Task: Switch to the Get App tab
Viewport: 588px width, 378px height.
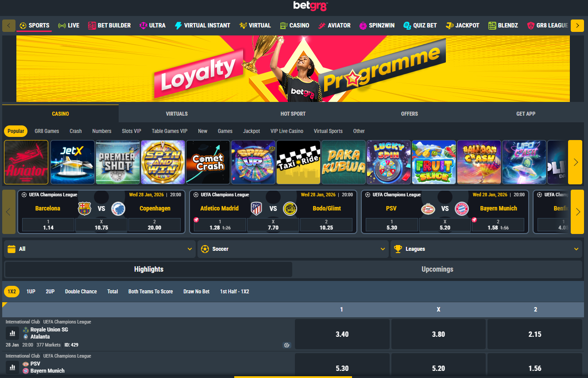Action: [x=526, y=114]
